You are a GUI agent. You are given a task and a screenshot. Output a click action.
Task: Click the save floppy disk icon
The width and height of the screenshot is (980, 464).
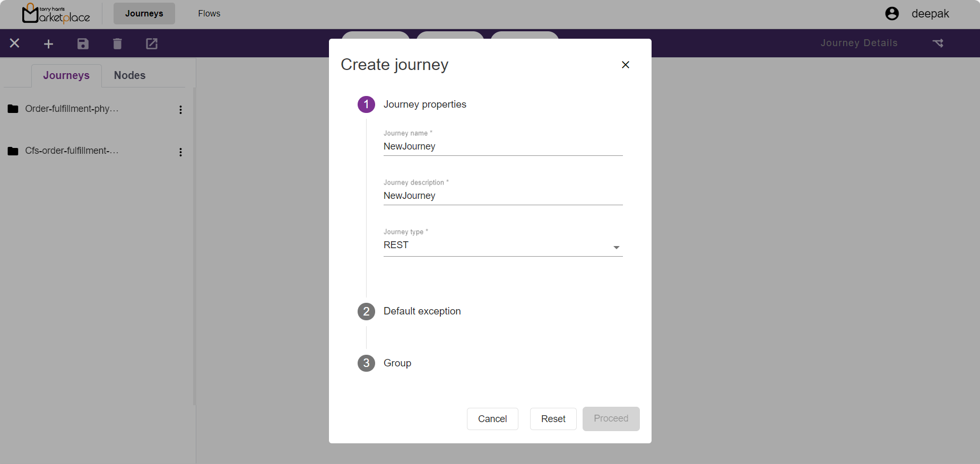click(x=83, y=44)
